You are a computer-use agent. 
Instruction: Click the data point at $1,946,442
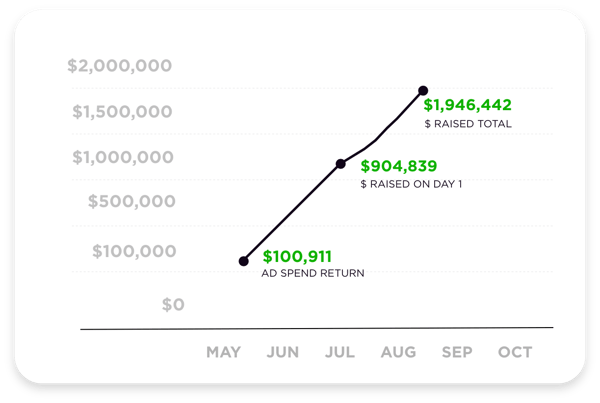pyautogui.click(x=423, y=91)
